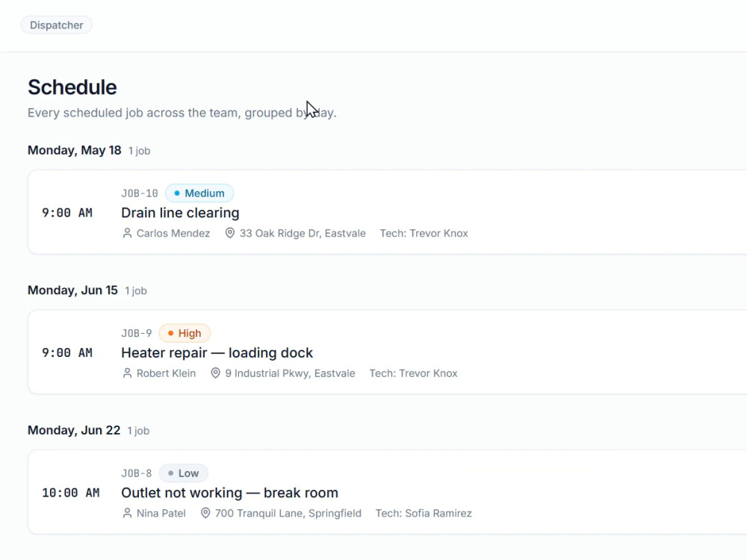Click customer name Robert Klein

(167, 373)
